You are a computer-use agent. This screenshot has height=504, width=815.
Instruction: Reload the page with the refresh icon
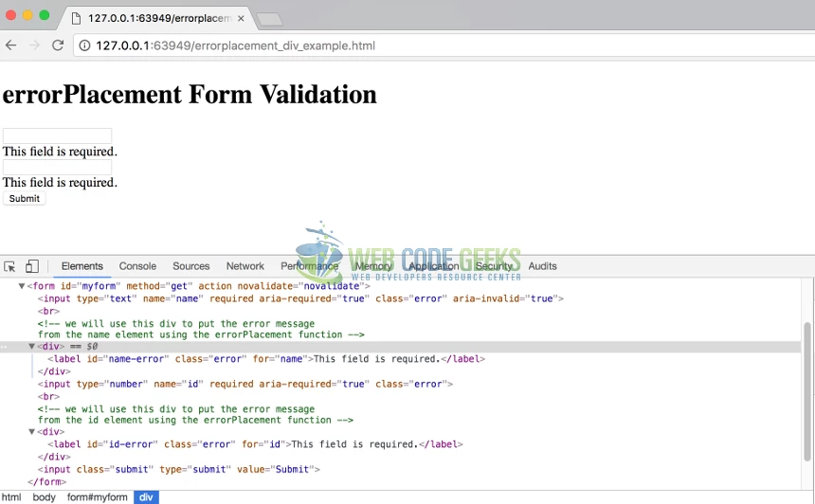(x=58, y=45)
